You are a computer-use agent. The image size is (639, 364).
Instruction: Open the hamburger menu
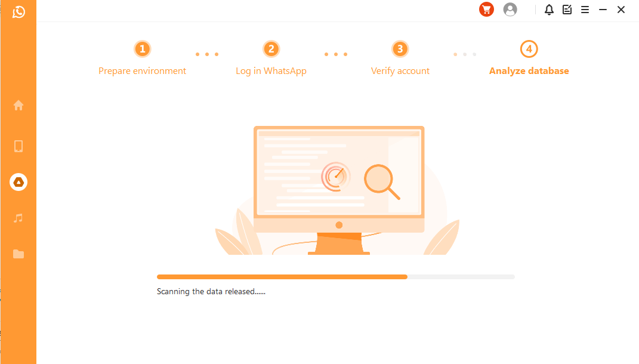tap(585, 10)
